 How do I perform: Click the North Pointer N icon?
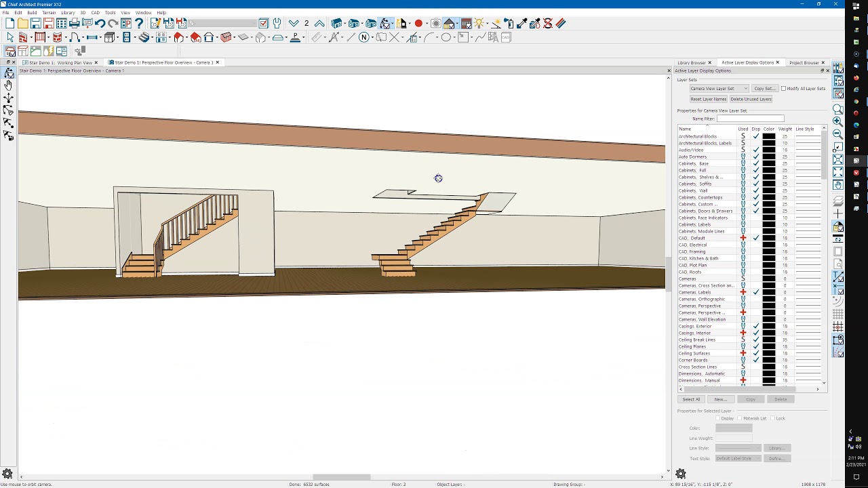(x=364, y=37)
